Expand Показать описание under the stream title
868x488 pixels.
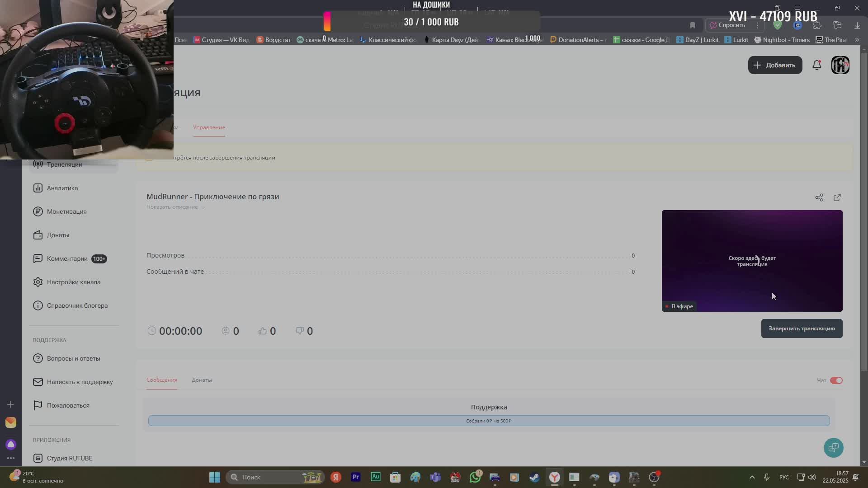[175, 207]
